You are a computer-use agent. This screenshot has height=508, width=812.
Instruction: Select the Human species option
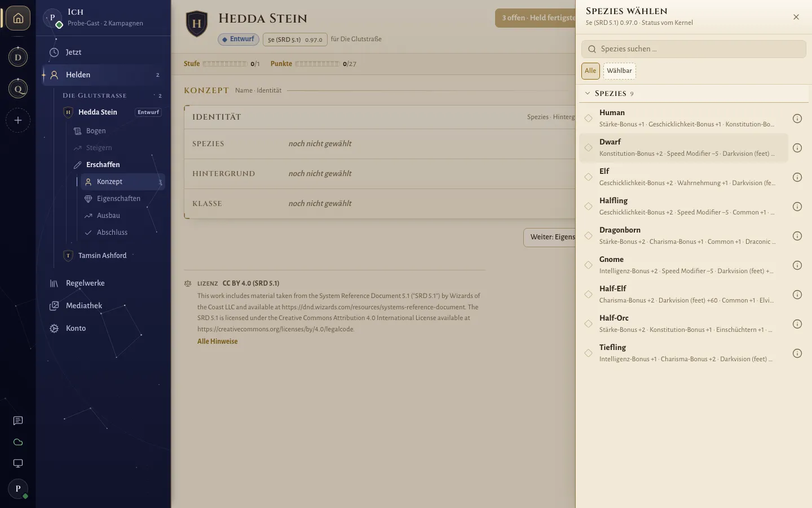[x=683, y=119]
